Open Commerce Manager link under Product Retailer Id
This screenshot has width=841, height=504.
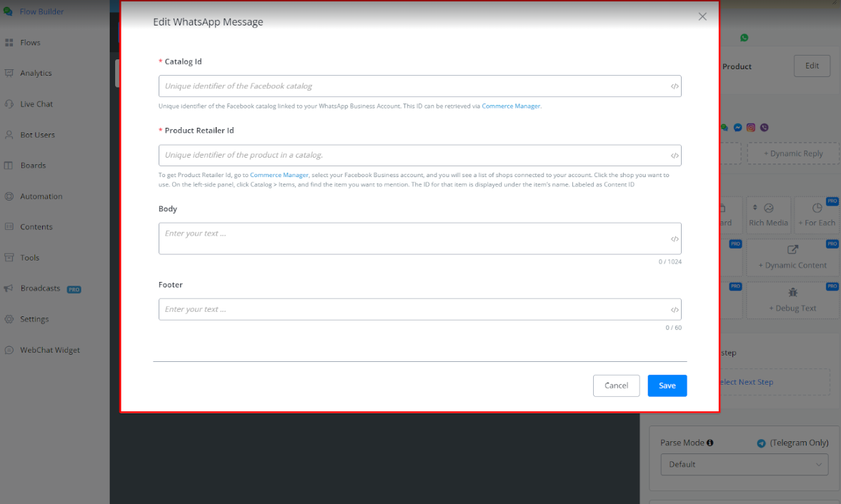coord(279,175)
